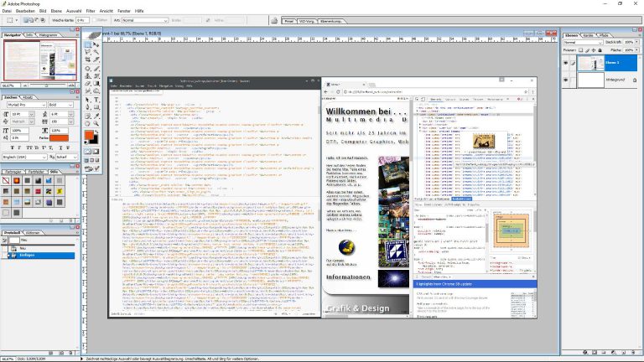This screenshot has width=644, height=362.
Task: Click the Faux Bold style button
Action: [x=12, y=147]
